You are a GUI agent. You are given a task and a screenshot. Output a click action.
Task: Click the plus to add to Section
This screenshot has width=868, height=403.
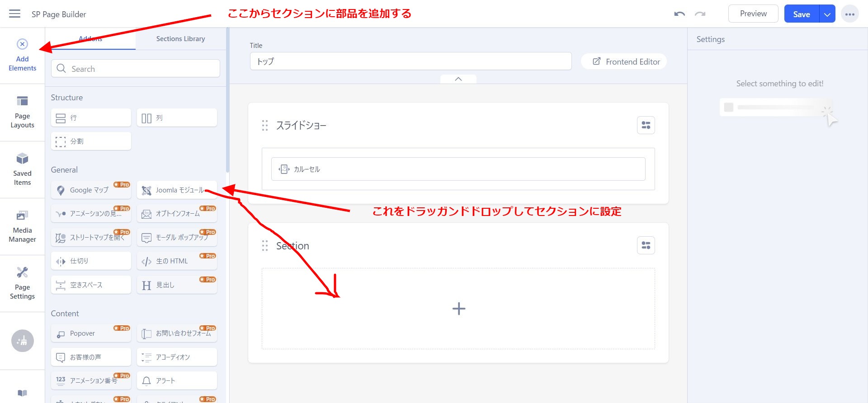tap(458, 309)
